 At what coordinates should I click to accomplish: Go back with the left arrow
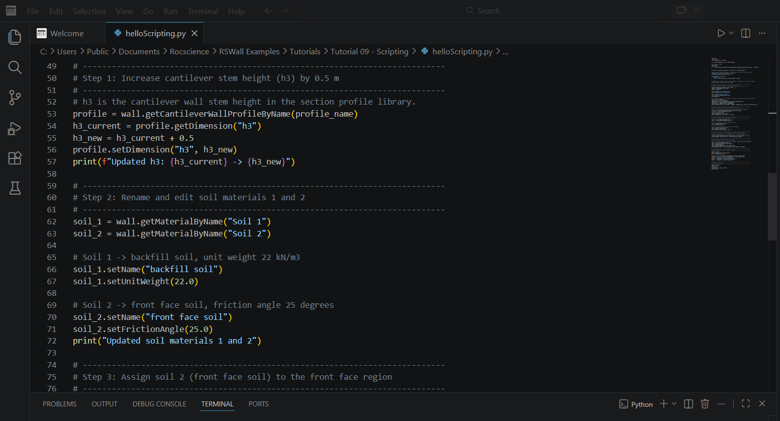tap(269, 11)
